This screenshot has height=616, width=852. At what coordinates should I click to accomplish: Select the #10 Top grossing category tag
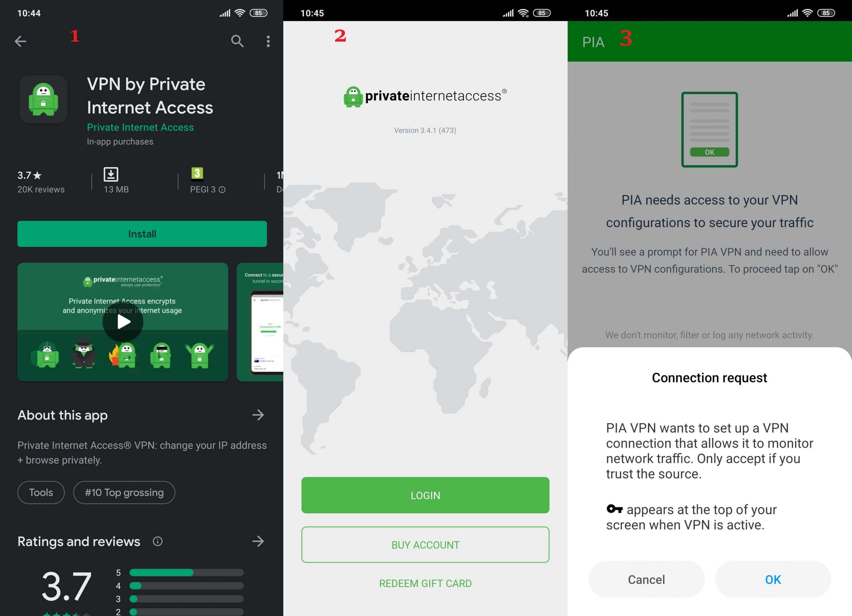coord(124,492)
